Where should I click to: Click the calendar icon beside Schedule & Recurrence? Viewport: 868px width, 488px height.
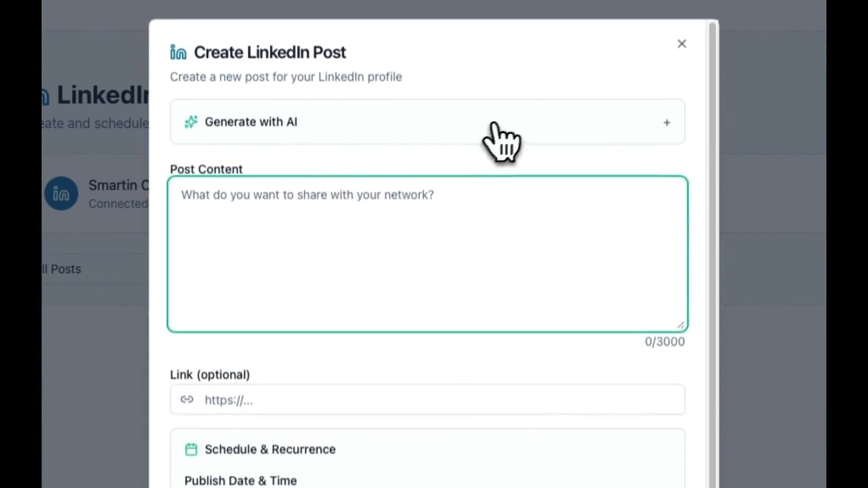[x=191, y=450]
